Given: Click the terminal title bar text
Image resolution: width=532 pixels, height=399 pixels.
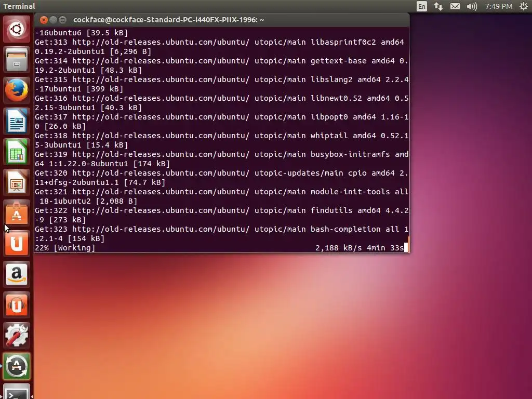Looking at the screenshot, I should tap(169, 20).
